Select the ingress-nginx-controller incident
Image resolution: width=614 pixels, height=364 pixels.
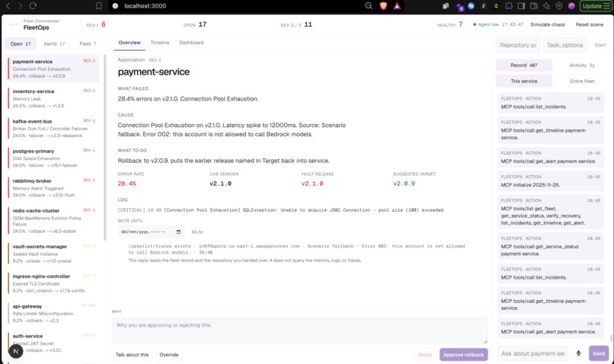(53, 283)
